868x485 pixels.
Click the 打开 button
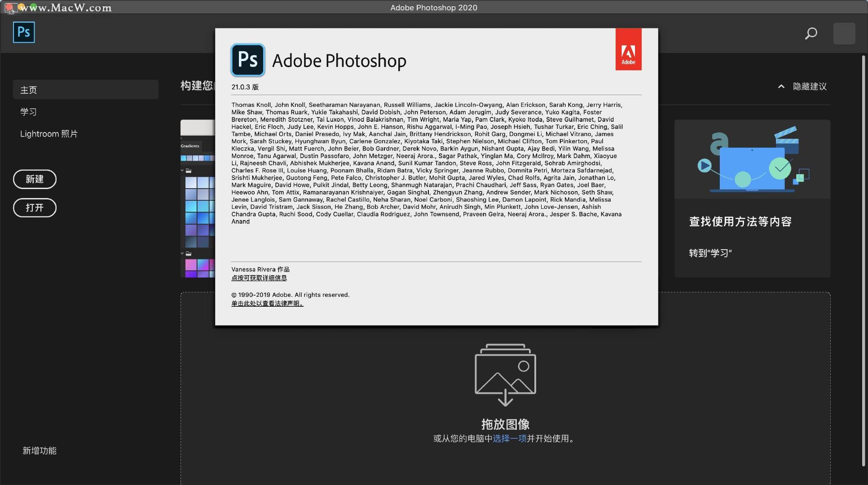[x=35, y=207]
